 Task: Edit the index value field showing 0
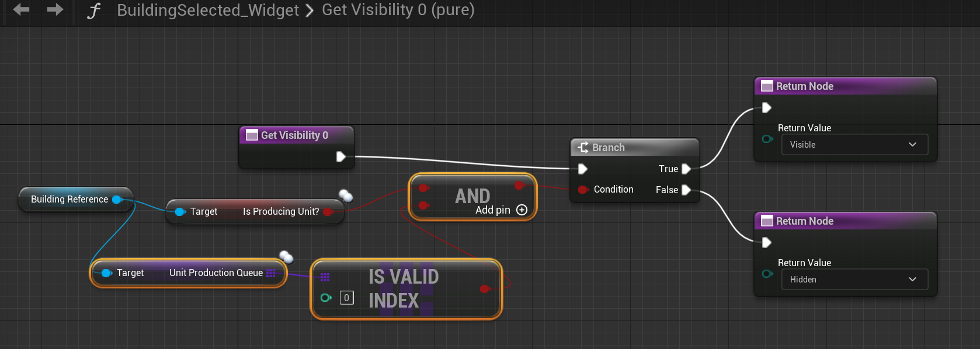click(347, 298)
